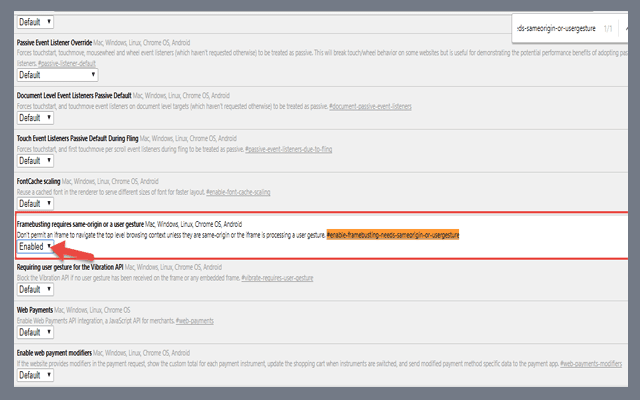Screen dimensions: 640x400
Task: Click the Web Payments flag title
Action: click(35, 310)
